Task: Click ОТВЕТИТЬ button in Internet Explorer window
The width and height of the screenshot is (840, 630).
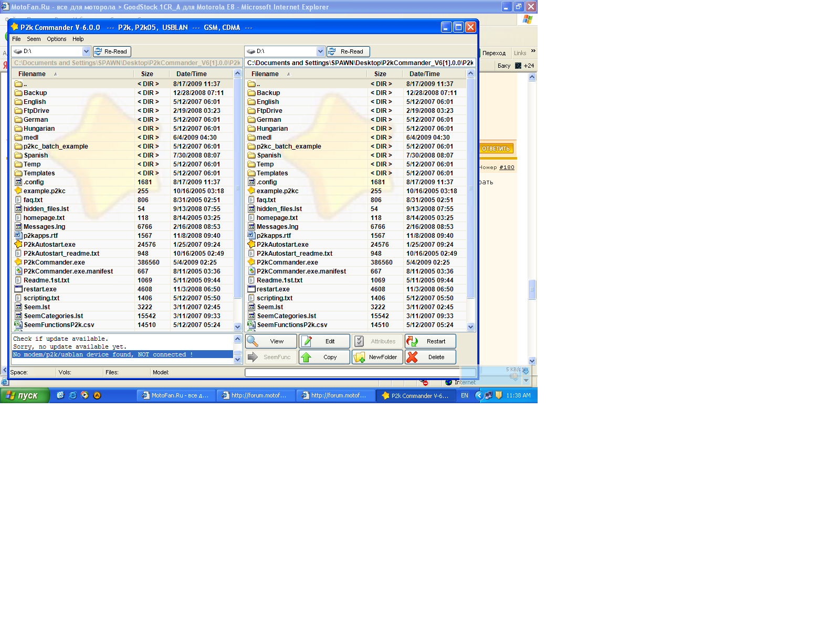Action: (x=496, y=149)
